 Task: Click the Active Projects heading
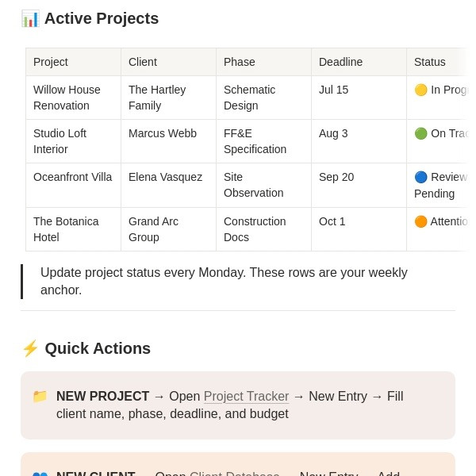tap(102, 18)
